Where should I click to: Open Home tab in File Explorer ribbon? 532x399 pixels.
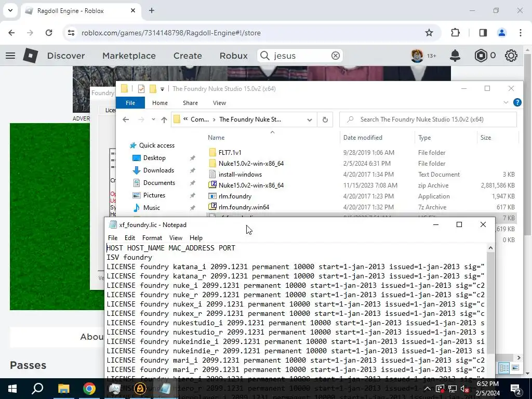(160, 103)
